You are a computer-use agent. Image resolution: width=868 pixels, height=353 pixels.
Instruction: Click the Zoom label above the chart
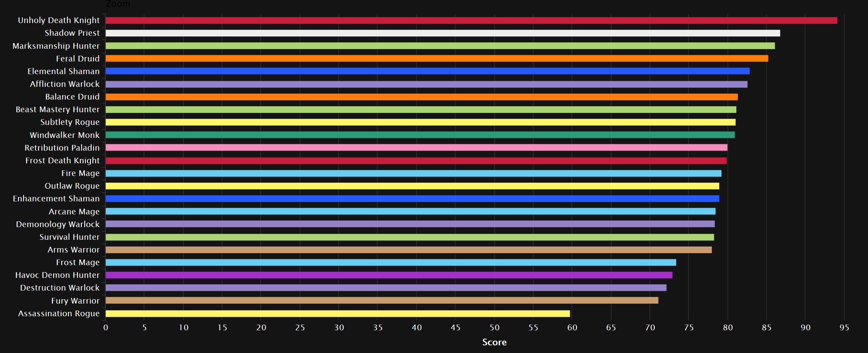pos(118,4)
